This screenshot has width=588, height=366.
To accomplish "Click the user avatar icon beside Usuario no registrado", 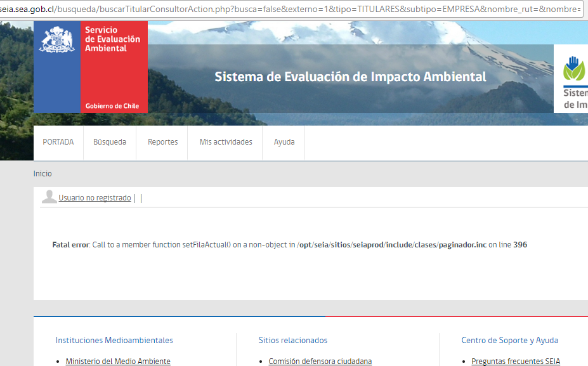I will pyautogui.click(x=49, y=197).
